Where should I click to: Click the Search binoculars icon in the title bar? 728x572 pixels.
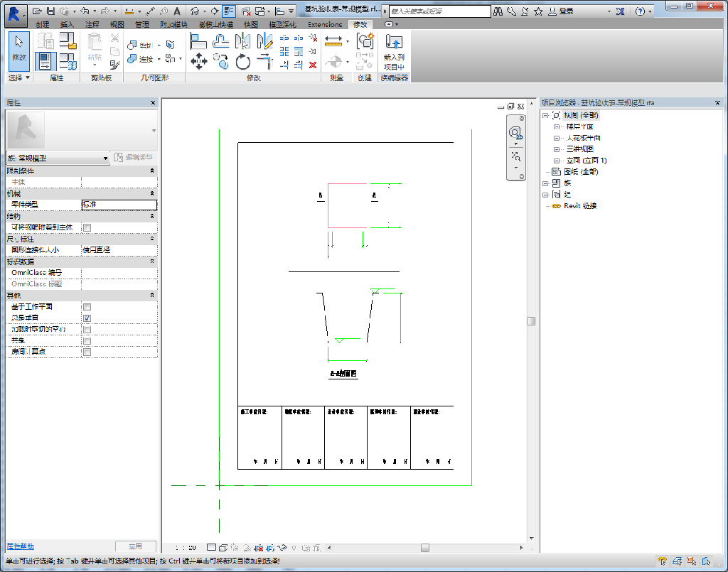tap(498, 11)
